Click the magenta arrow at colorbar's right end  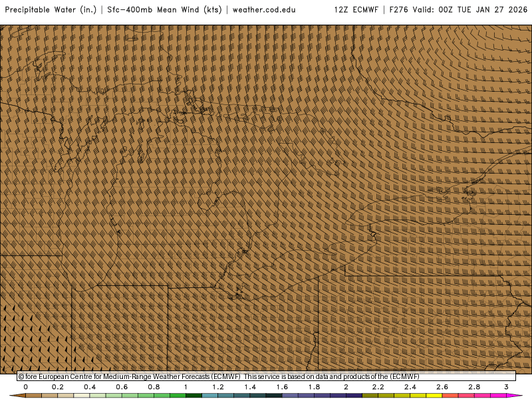[514, 396]
